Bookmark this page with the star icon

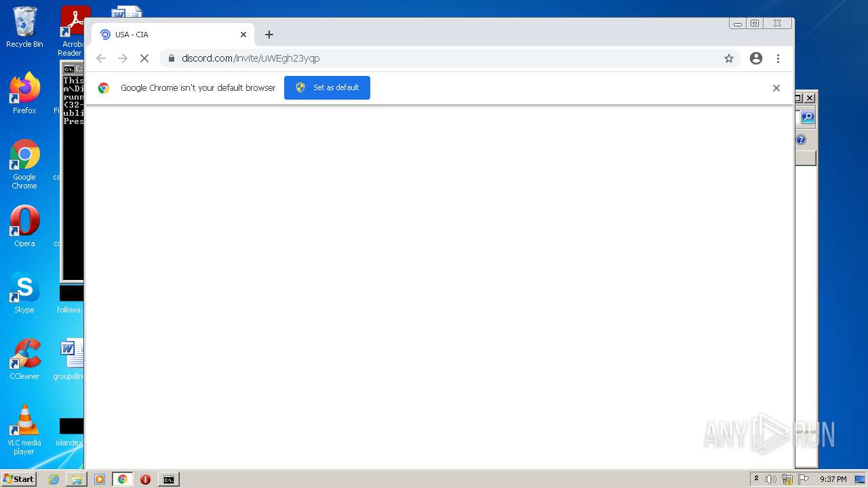729,58
